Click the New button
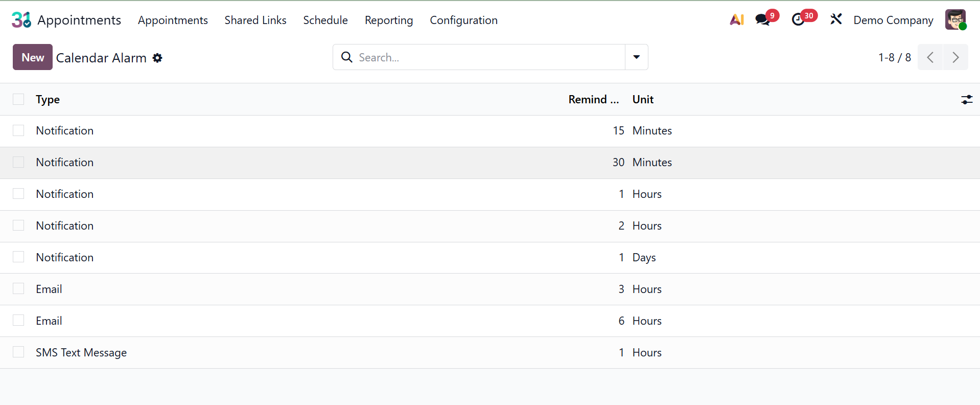The width and height of the screenshot is (980, 405). [x=33, y=57]
